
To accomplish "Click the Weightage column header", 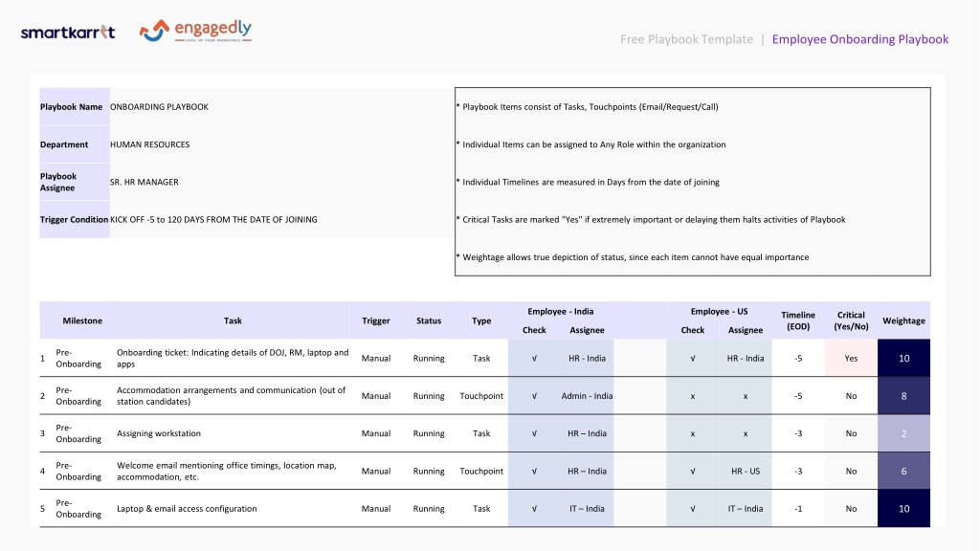I will 903,320.
